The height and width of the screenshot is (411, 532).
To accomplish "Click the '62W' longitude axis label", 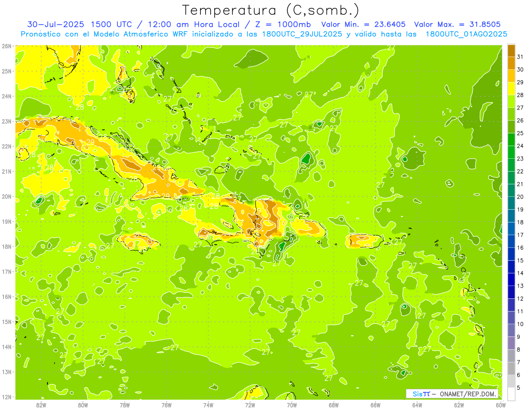I will 459,405.
